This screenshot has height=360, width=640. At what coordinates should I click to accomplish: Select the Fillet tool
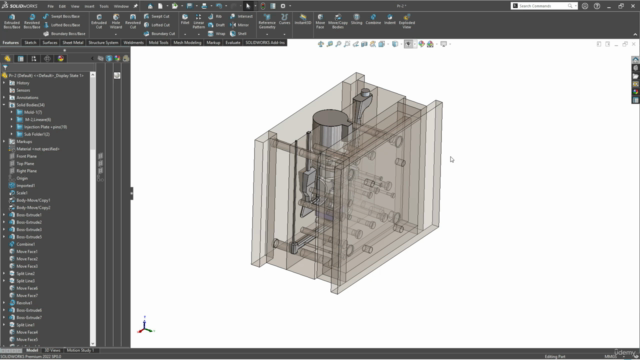click(x=185, y=20)
